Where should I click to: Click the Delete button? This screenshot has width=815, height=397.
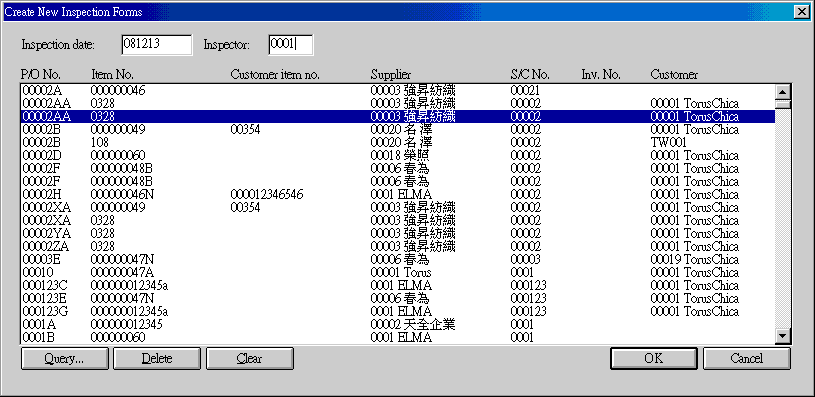[156, 359]
